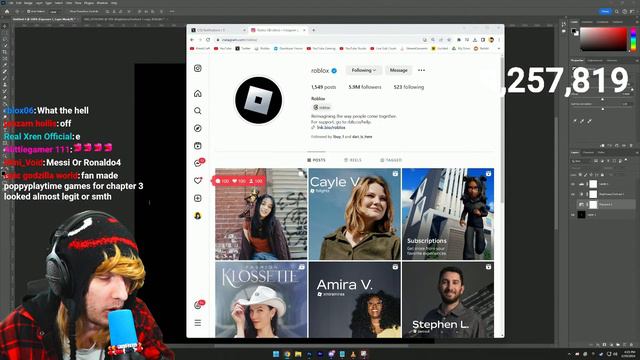Expand the Chrome bookmarks overflow chevron

(498, 49)
